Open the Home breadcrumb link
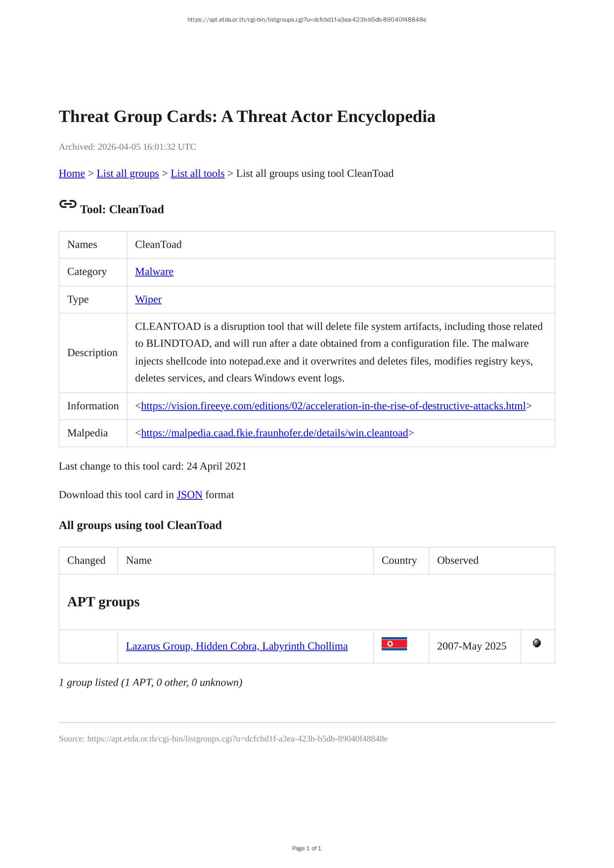Screen dimensions: 614x868 click(72, 174)
